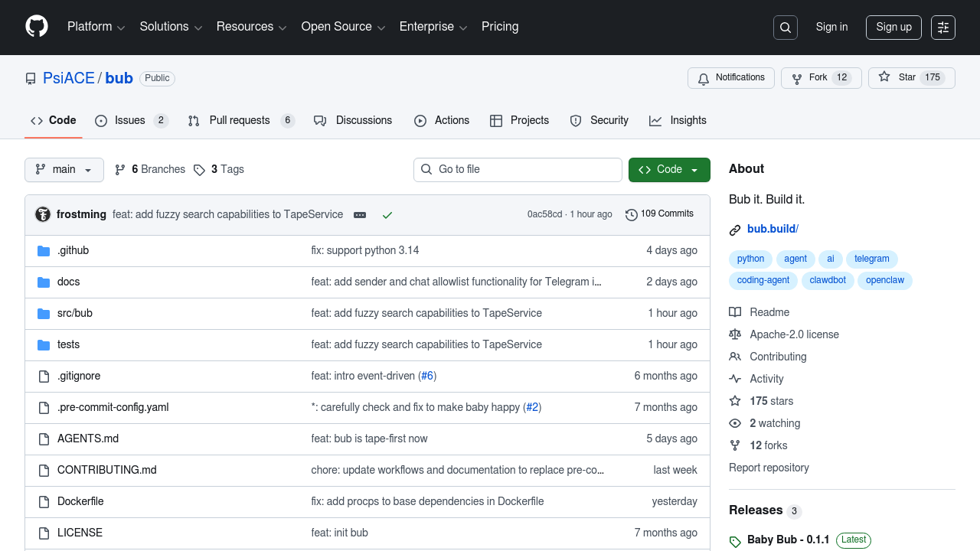Expand the Platform menu
This screenshot has width=980, height=551.
pyautogui.click(x=96, y=27)
